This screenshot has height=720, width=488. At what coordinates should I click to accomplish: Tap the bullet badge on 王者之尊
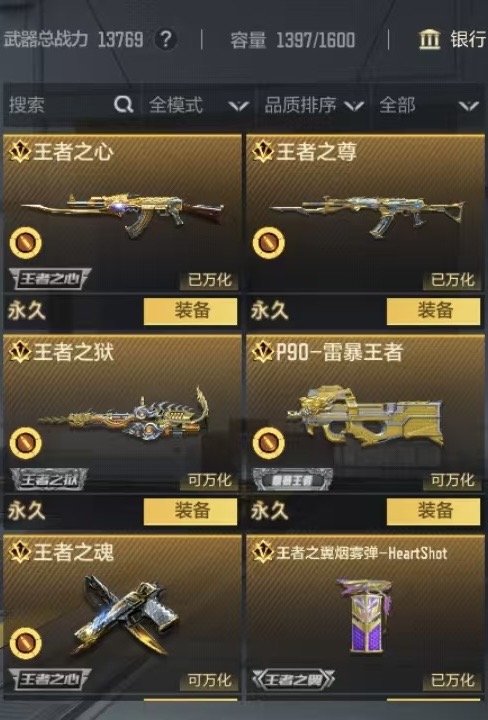[x=269, y=242]
